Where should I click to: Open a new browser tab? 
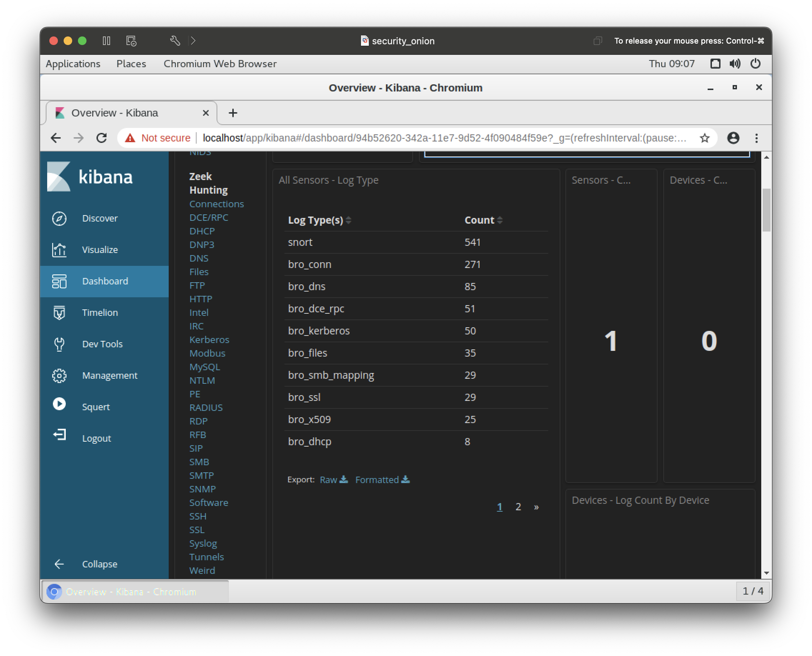pyautogui.click(x=233, y=113)
